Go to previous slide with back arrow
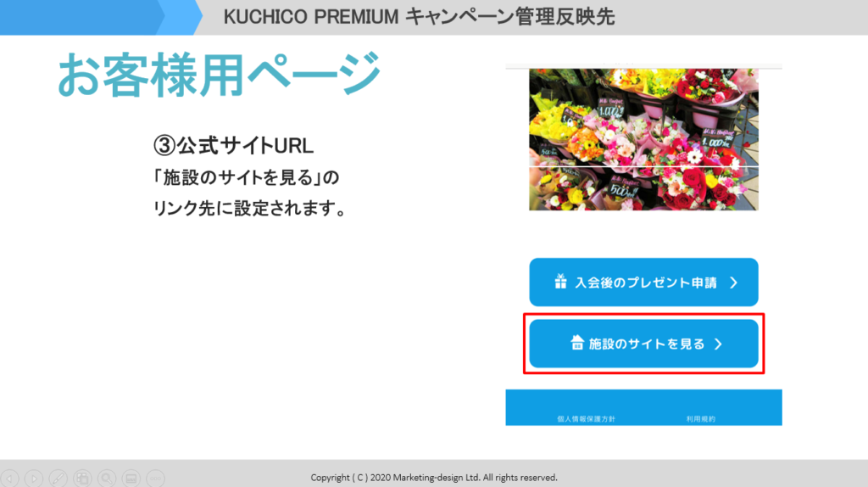This screenshot has height=487, width=868. click(x=9, y=479)
